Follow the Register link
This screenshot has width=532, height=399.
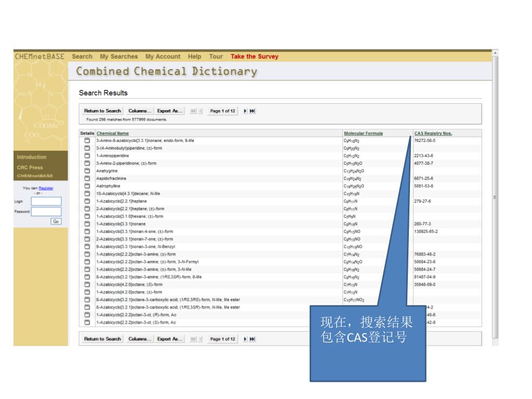pyautogui.click(x=46, y=188)
